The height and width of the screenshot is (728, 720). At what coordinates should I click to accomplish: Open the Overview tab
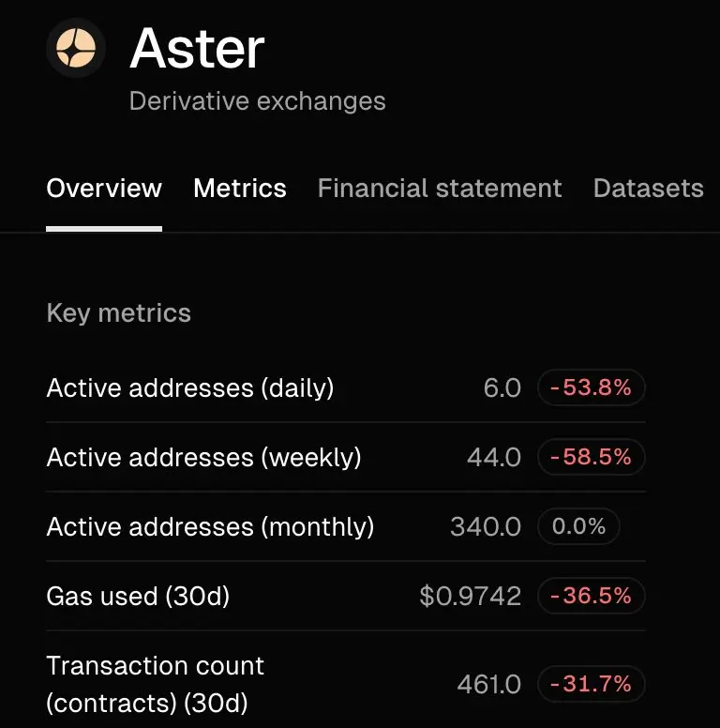tap(104, 189)
